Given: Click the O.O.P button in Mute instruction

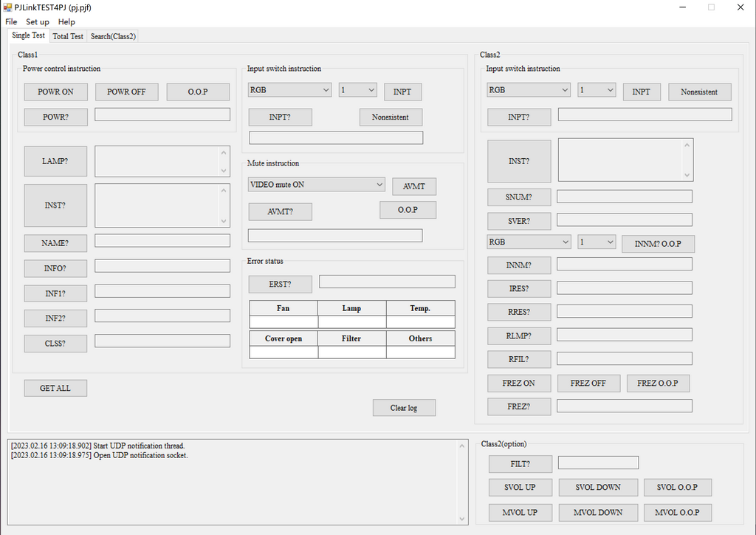Looking at the screenshot, I should pyautogui.click(x=408, y=210).
